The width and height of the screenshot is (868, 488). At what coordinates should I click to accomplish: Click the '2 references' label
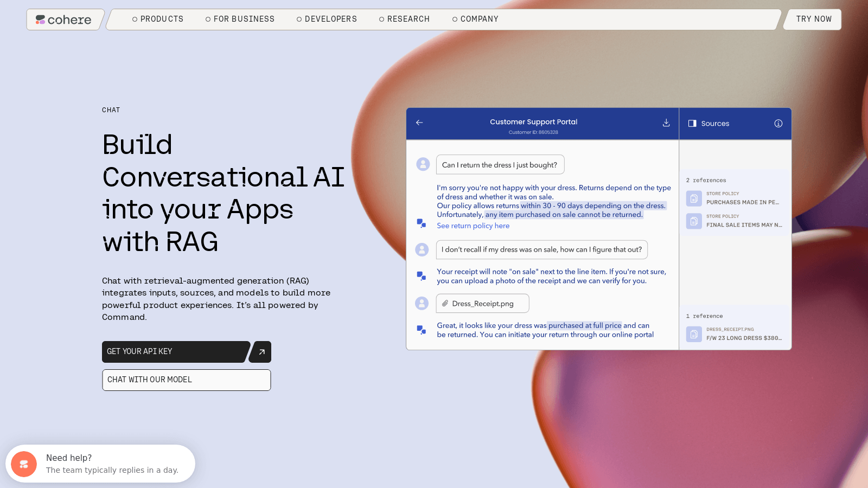point(706,180)
